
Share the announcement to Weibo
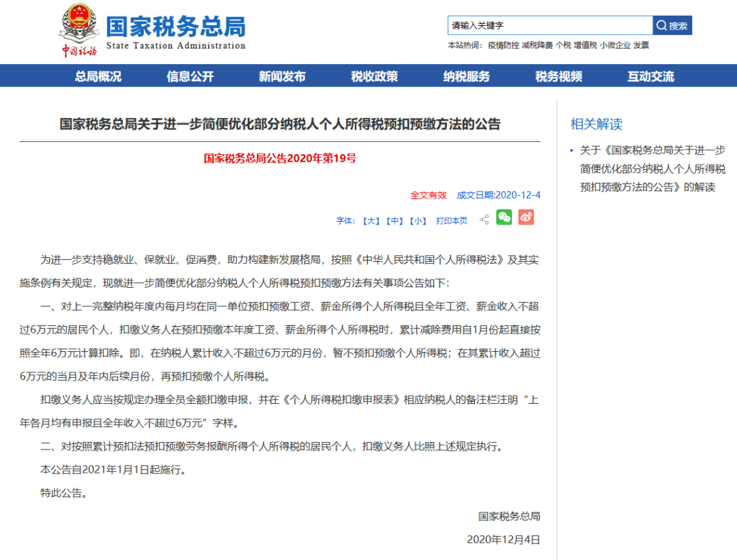(525, 217)
